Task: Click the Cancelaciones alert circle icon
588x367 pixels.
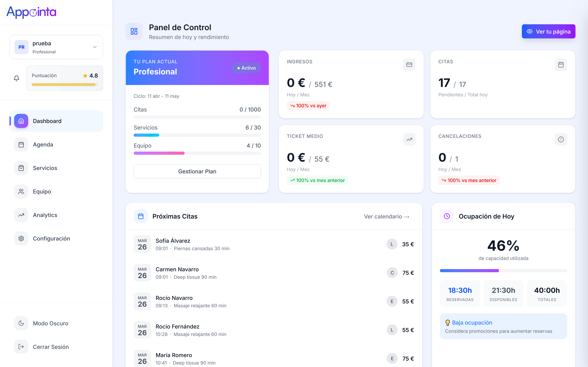Action: click(x=561, y=139)
